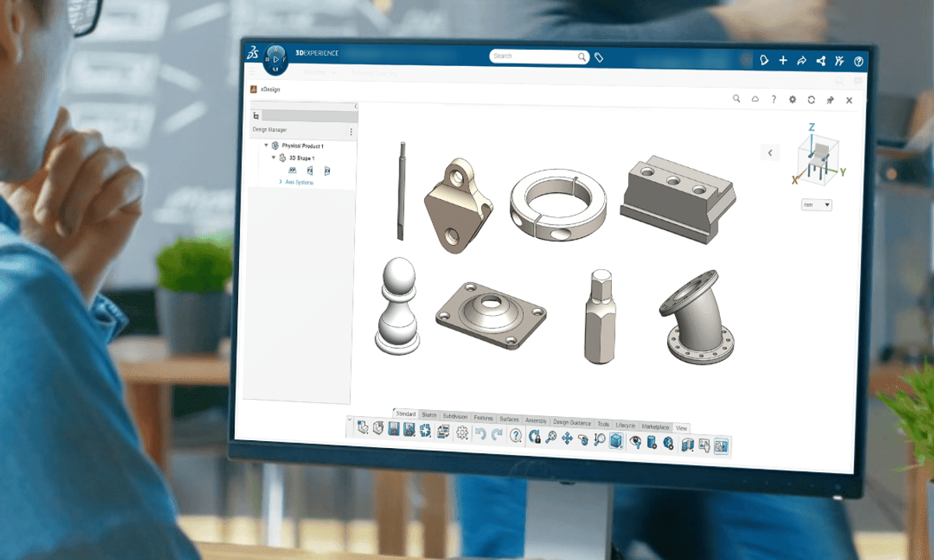Open the mm units dropdown
The image size is (934, 560).
[816, 205]
